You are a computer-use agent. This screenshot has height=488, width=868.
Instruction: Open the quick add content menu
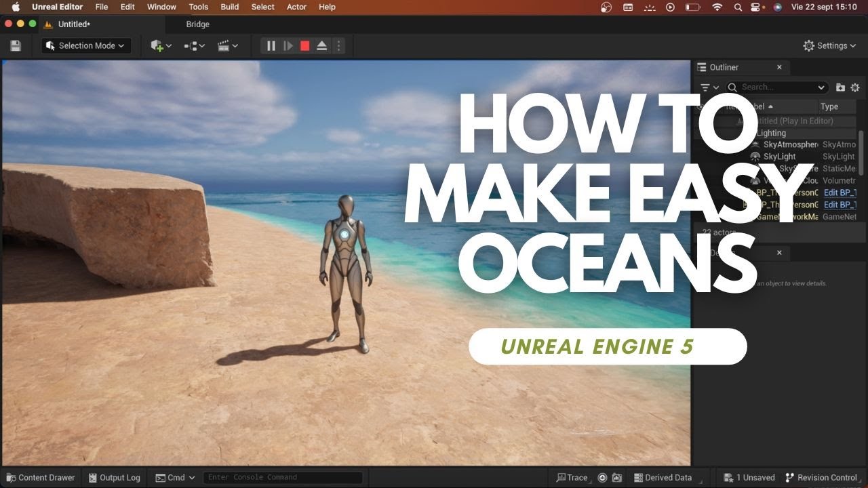[x=161, y=45]
